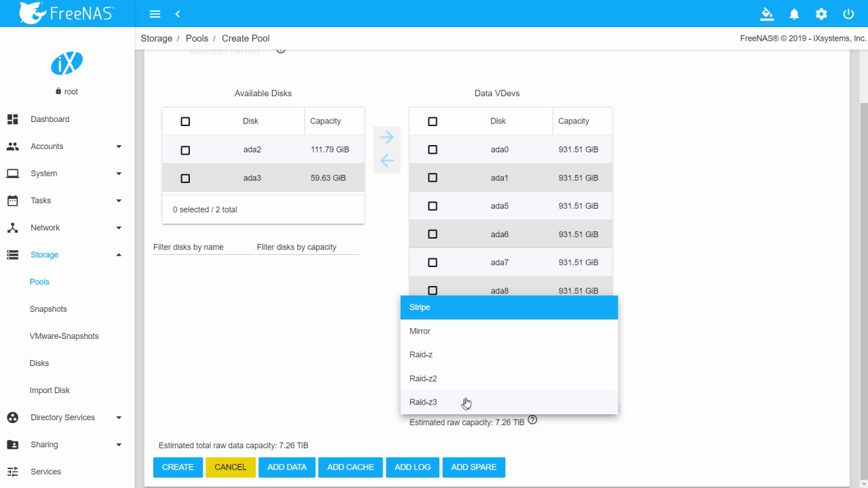This screenshot has height=488, width=868.
Task: Choose Mirror from the vdev type list
Action: coord(420,331)
